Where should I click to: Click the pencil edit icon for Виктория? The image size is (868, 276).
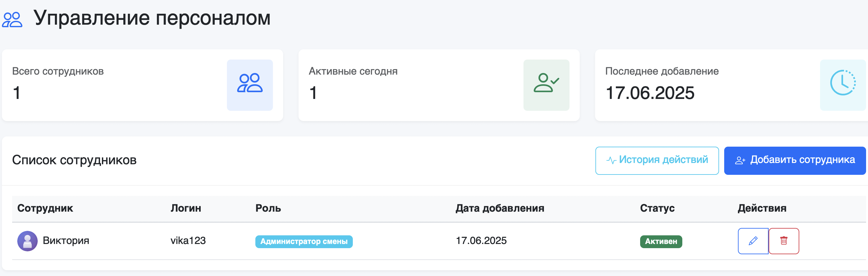[x=753, y=241]
